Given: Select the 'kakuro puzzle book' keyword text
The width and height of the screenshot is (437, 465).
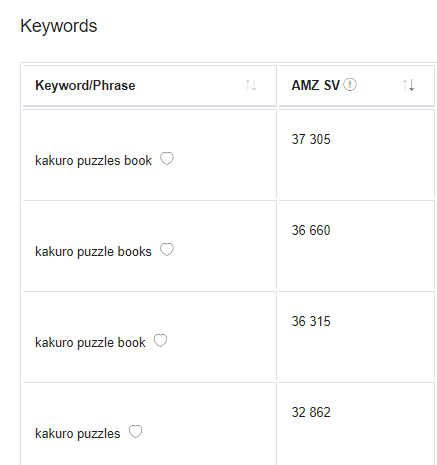Looking at the screenshot, I should (x=90, y=343).
